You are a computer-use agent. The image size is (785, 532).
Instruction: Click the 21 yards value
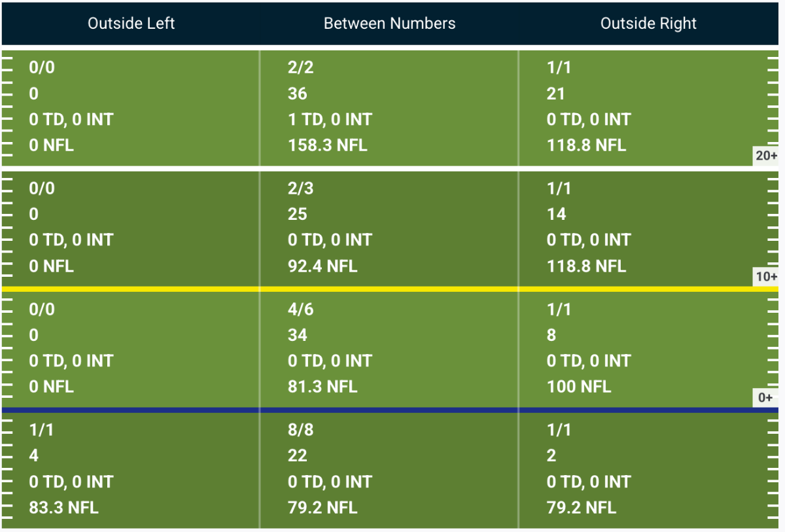tap(555, 94)
